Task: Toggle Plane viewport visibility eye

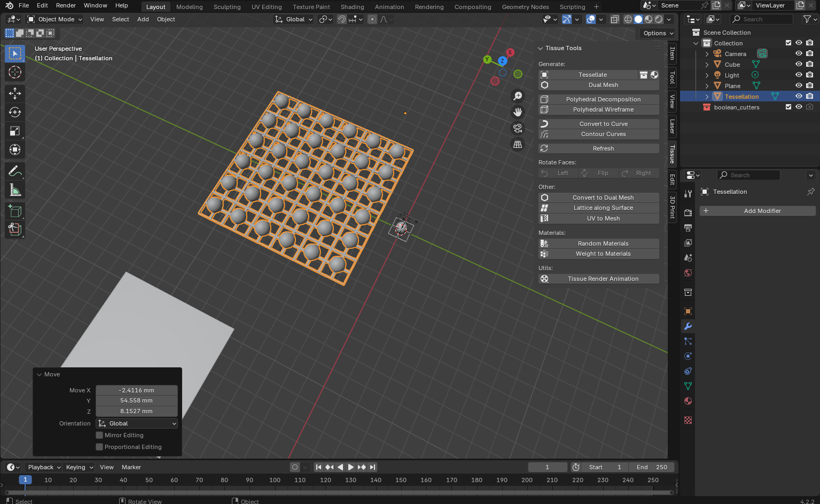Action: pos(799,86)
